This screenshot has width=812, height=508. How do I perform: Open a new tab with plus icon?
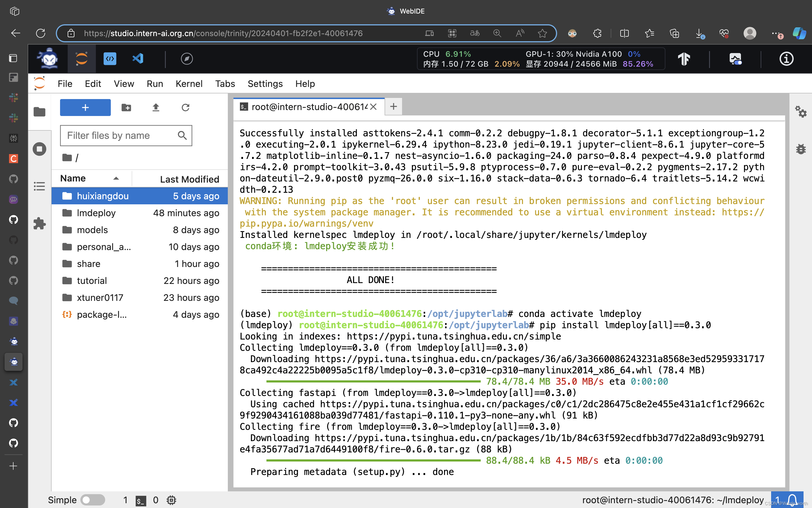click(394, 107)
